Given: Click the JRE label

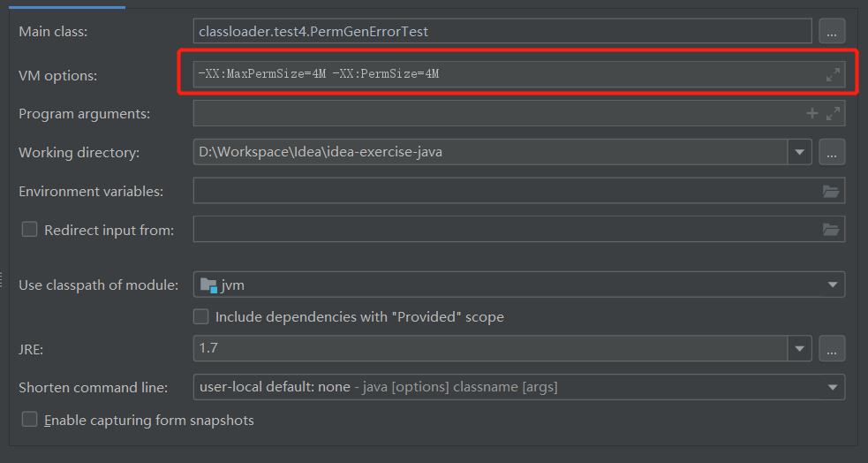Looking at the screenshot, I should point(31,350).
